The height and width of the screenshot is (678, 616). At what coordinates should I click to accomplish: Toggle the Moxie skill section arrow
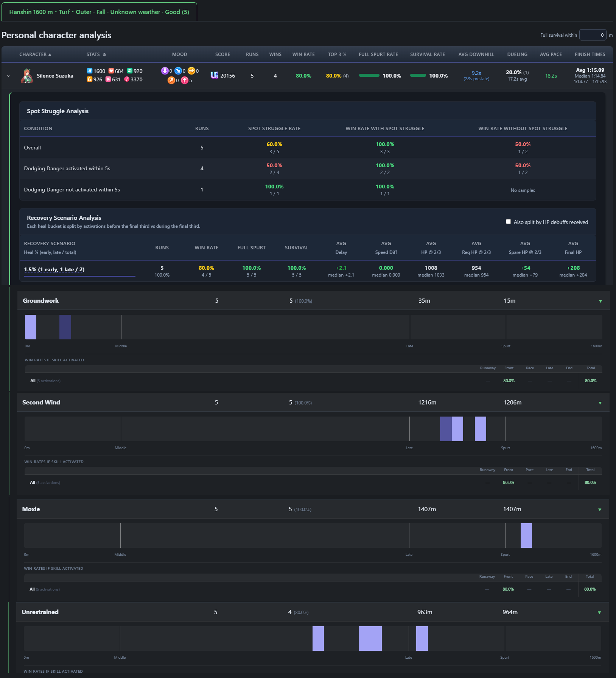tap(599, 510)
